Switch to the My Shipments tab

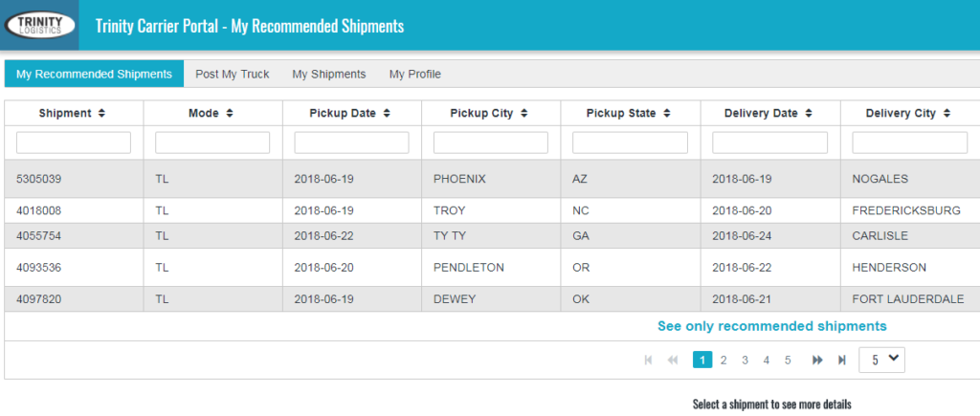pos(329,74)
